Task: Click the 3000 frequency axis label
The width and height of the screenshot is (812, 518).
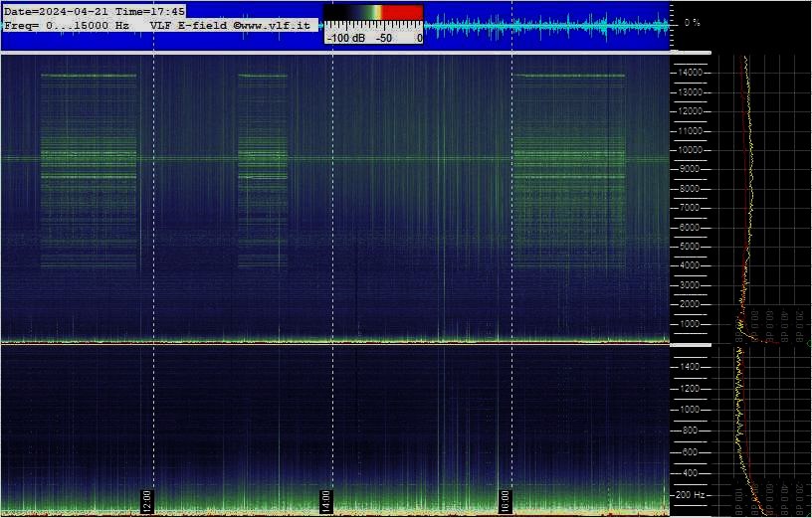Action: (690, 285)
